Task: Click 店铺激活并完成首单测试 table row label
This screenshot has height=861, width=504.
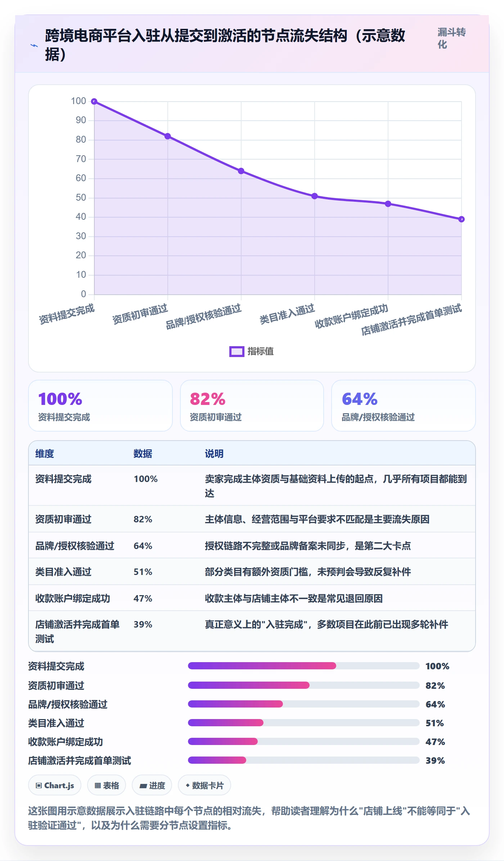Action: point(77,632)
